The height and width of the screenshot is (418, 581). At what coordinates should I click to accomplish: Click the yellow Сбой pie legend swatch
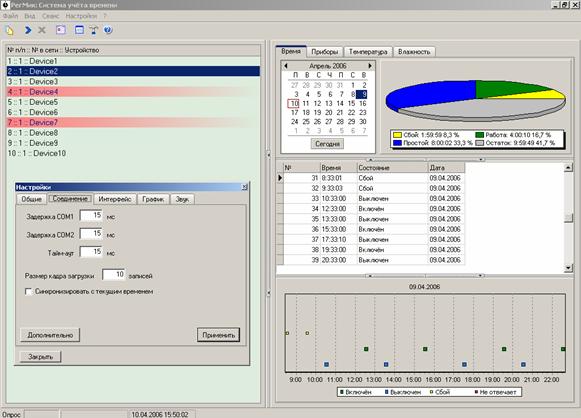[397, 135]
